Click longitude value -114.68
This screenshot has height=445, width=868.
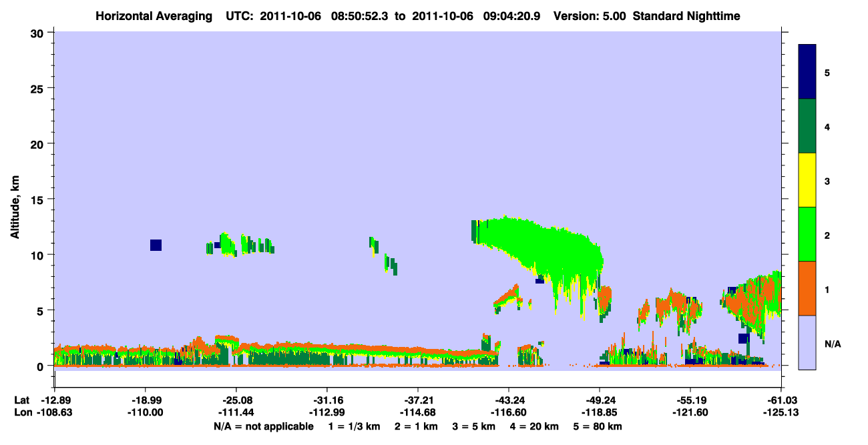point(418,413)
